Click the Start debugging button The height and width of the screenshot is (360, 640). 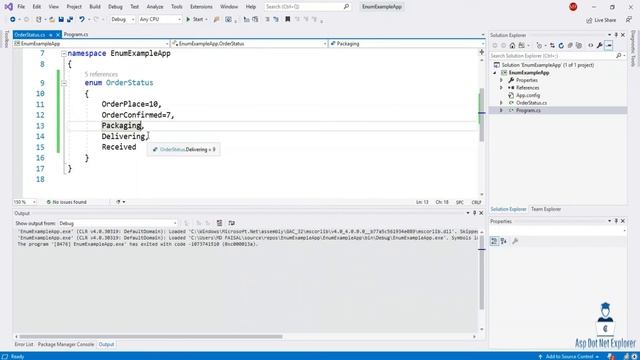coord(196,19)
